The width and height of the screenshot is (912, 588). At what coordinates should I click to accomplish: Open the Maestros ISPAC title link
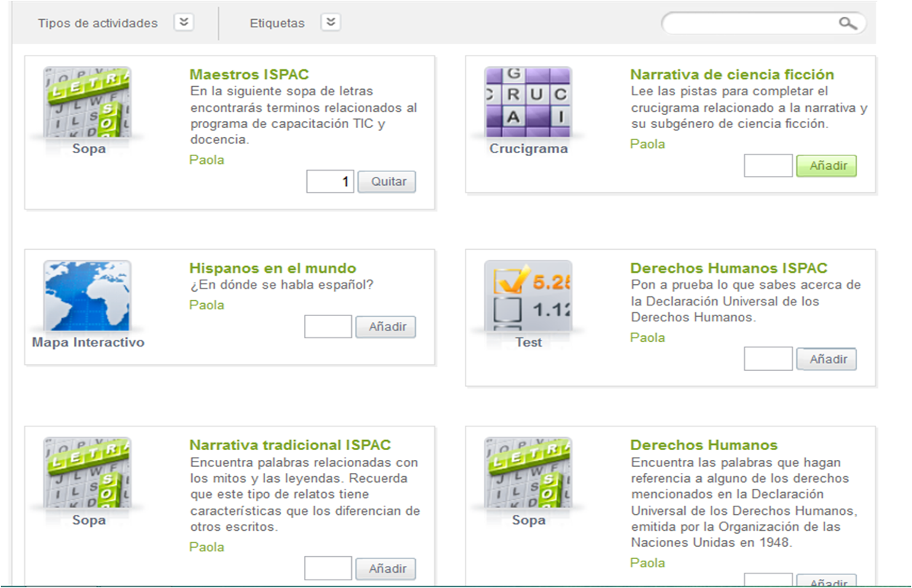248,75
